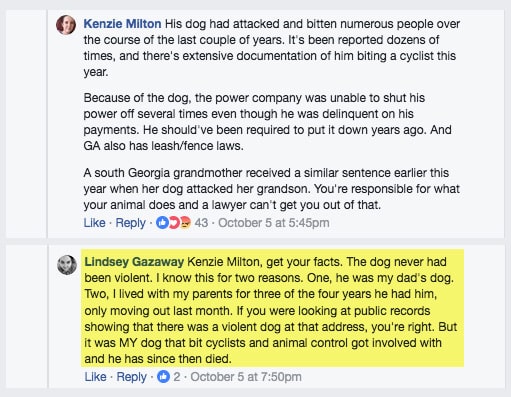Click the first paragraph of Kenzie's comment

pyautogui.click(x=272, y=48)
